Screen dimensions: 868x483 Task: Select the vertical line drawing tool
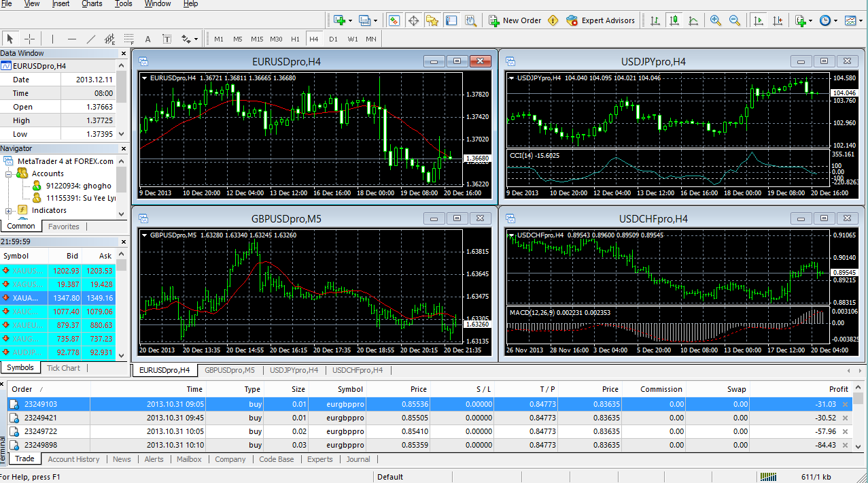[53, 39]
